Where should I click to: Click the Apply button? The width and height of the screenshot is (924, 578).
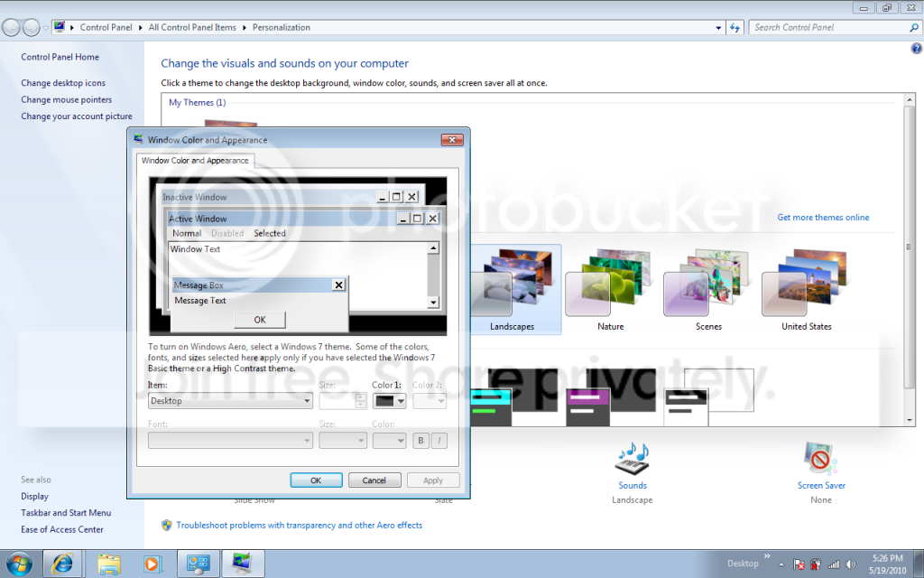point(432,480)
